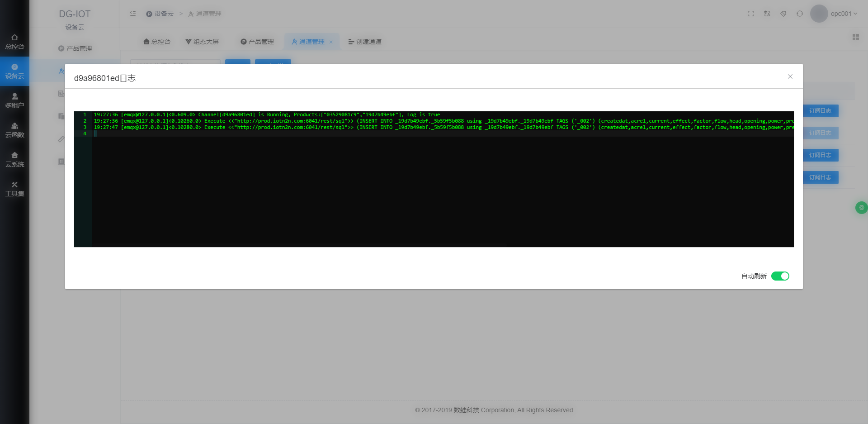868x424 pixels.
Task: Select 设备云 in the dark left sidebar
Action: coord(14,71)
